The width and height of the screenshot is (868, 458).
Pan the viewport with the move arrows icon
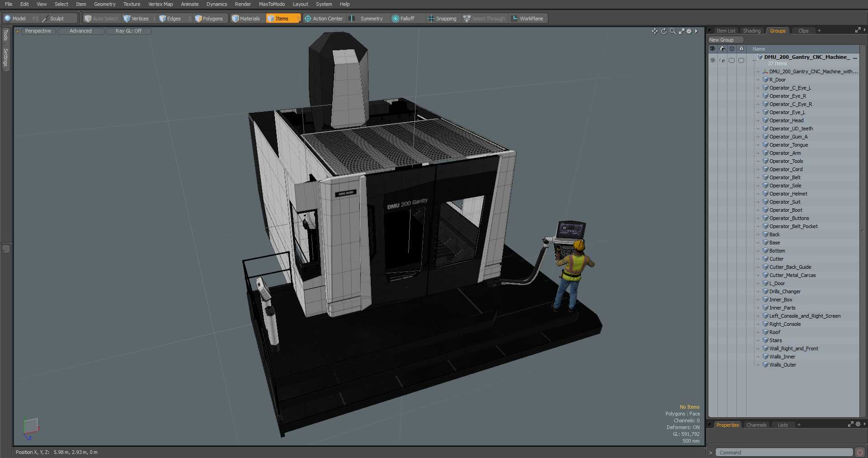[x=655, y=31]
